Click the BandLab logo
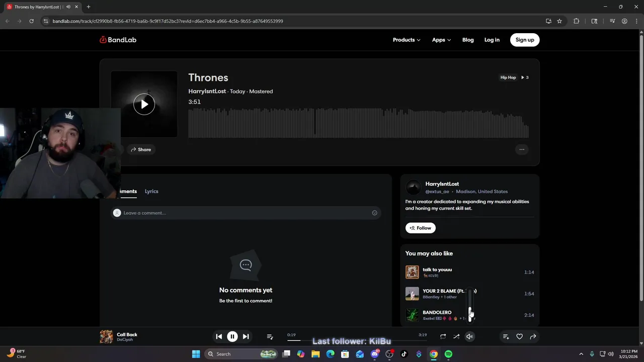Viewport: 644px width, 362px height. tap(118, 40)
